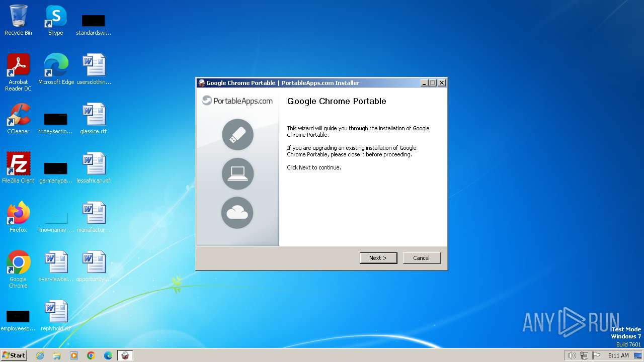644x362 pixels.
Task: Click the 'Click Next to continue.' text
Action: (314, 167)
